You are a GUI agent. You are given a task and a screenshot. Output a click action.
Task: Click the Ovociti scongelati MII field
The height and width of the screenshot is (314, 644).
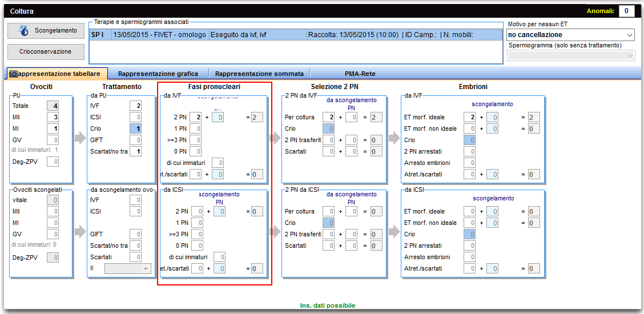(x=53, y=211)
